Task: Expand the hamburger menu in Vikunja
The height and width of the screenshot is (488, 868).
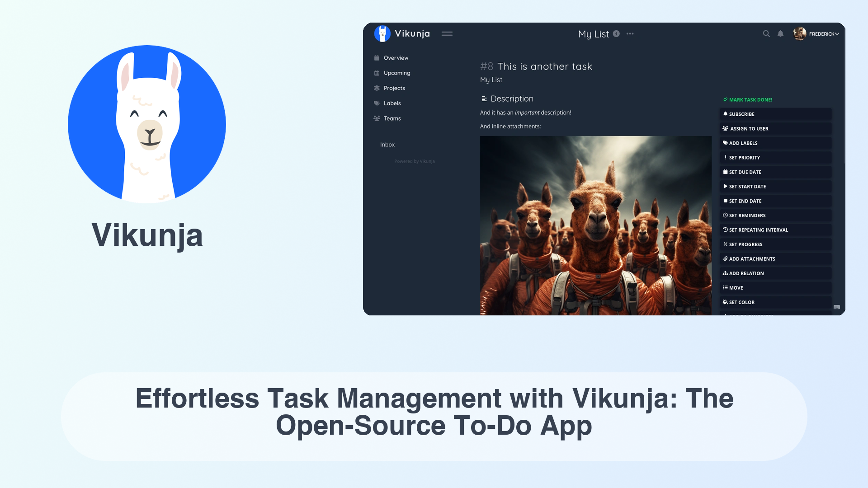Action: [x=448, y=33]
